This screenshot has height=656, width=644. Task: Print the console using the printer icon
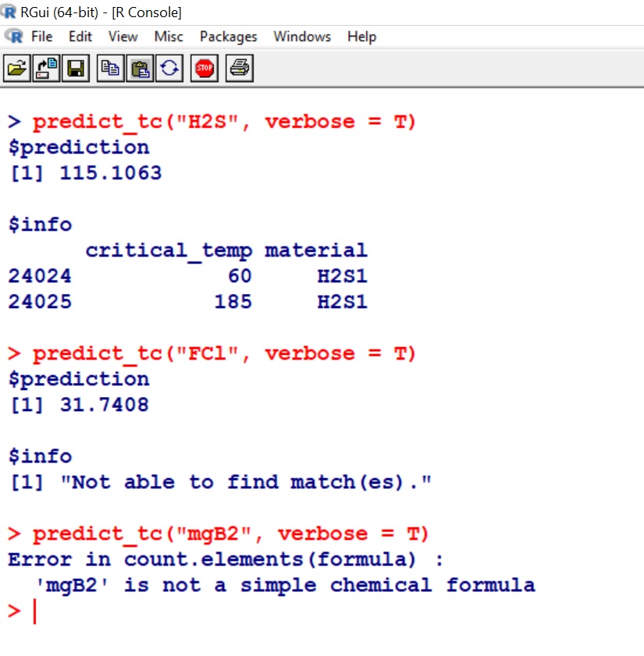pos(240,69)
